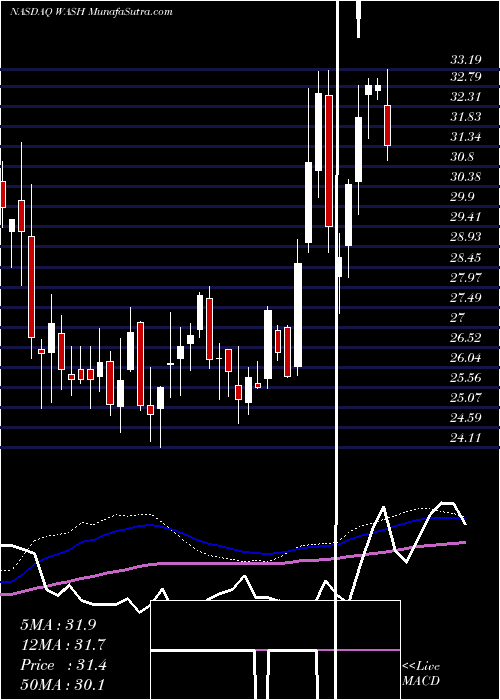
Task: Click the 24.11 price axis label
Action: (466, 438)
